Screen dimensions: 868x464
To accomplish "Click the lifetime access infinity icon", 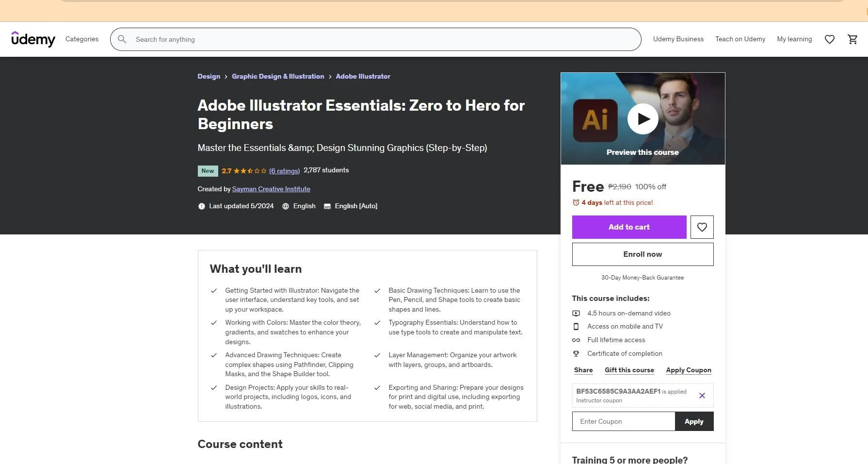I will coord(576,340).
